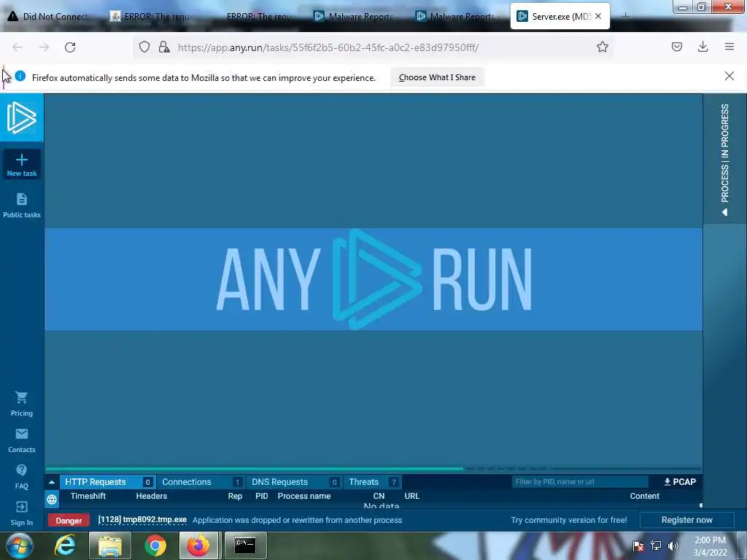747x560 pixels.
Task: Switch to Threats tab
Action: 373,482
